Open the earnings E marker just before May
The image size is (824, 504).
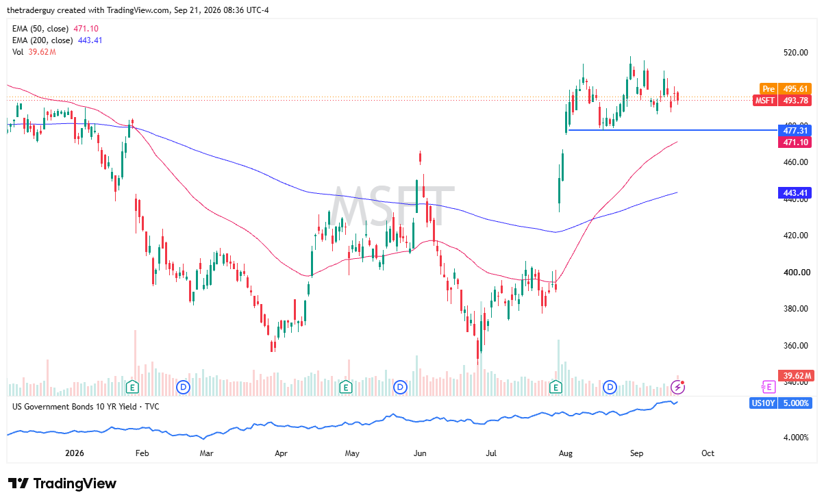tap(347, 388)
